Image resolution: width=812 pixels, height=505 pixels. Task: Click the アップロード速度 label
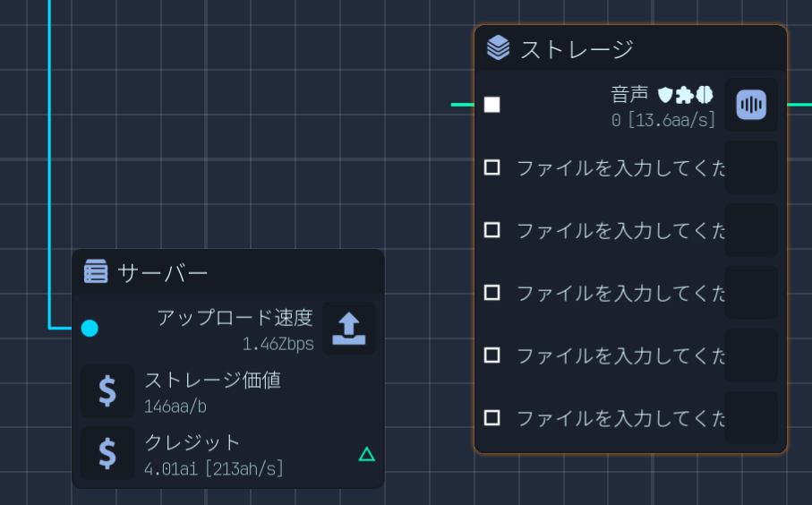(235, 318)
